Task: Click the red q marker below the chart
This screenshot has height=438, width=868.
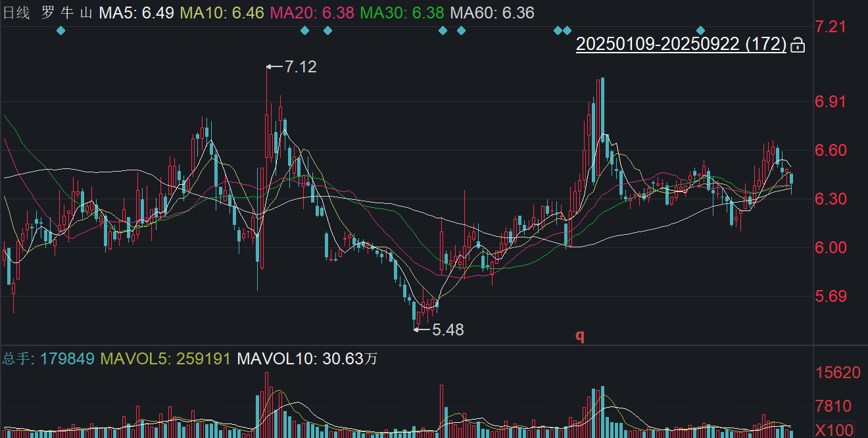Action: point(580,335)
